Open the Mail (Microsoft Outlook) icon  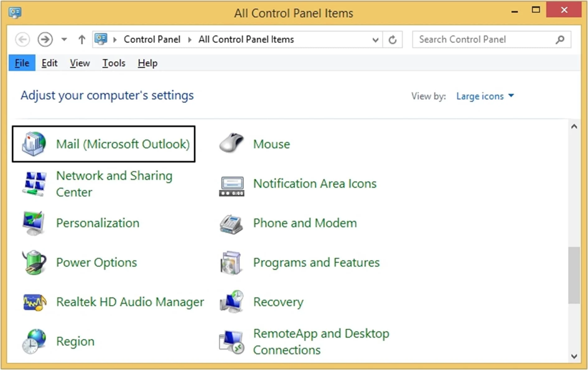[x=34, y=144]
